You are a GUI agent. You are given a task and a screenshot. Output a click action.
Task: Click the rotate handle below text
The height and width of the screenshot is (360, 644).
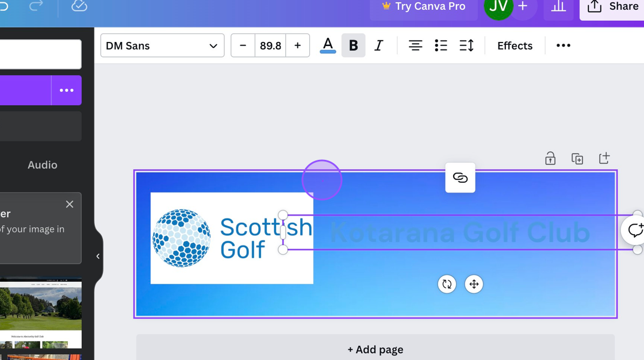(447, 284)
